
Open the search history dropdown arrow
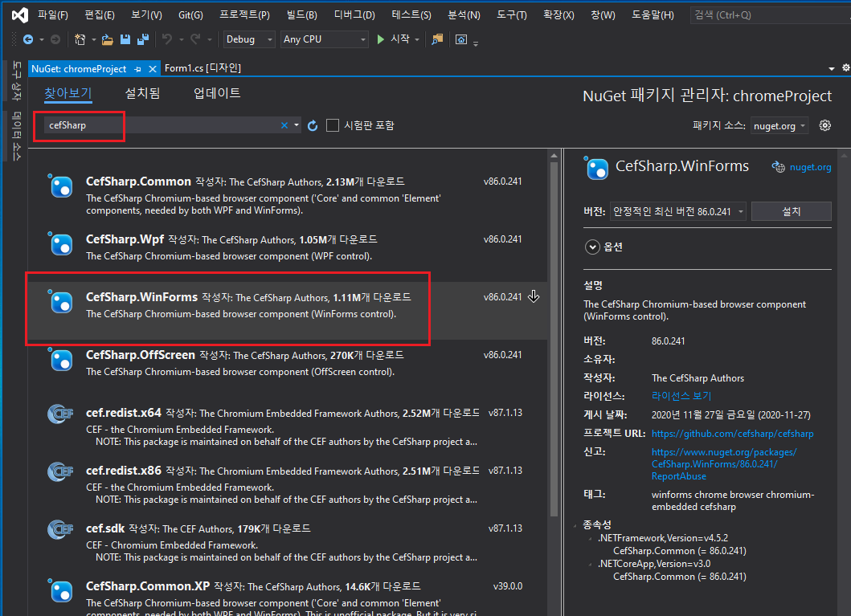(x=297, y=125)
